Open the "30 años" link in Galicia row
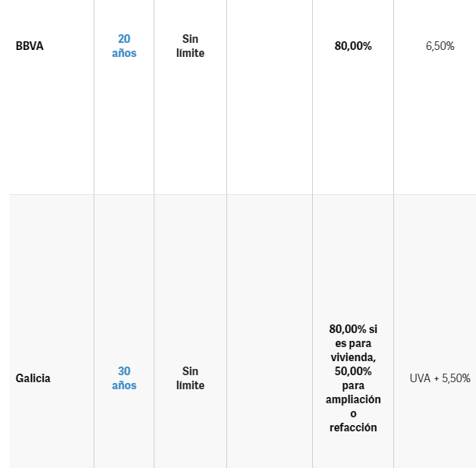476x468 pixels. [124, 378]
